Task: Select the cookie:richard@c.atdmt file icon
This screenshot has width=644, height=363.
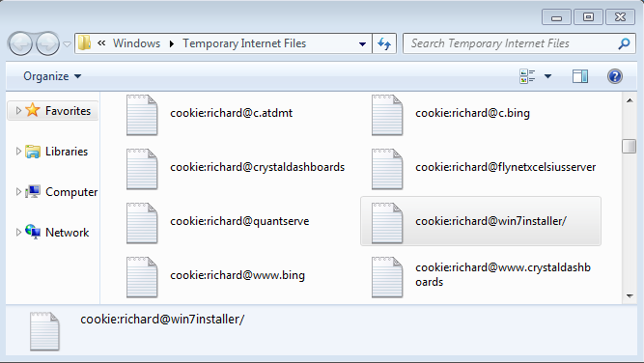Action: (x=142, y=115)
